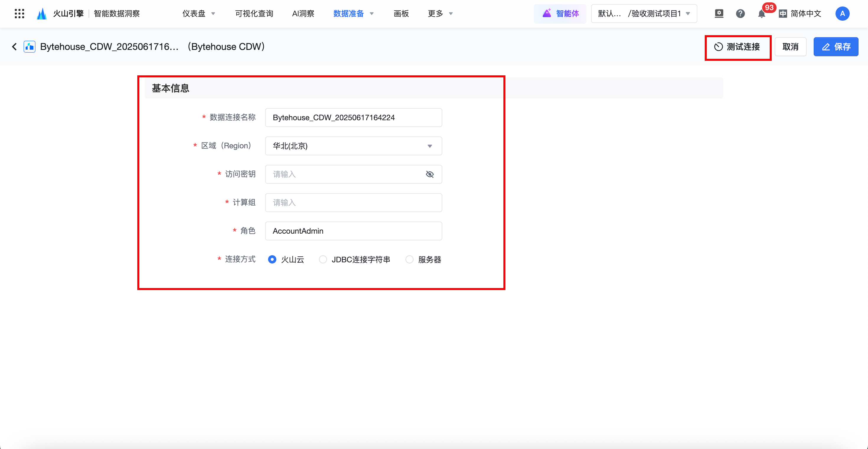Open notifications bell with 93 badge

[x=761, y=14]
